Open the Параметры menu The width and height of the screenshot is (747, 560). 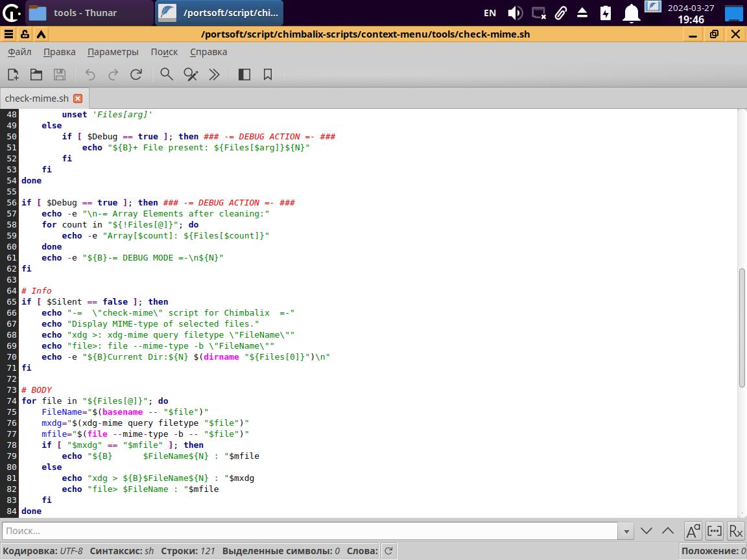[x=113, y=52]
